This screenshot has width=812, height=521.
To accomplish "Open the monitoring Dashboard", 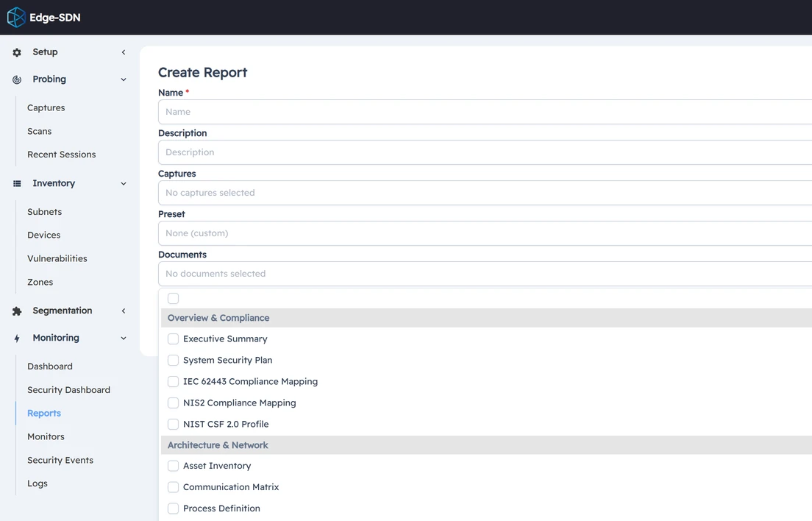I will pos(50,366).
